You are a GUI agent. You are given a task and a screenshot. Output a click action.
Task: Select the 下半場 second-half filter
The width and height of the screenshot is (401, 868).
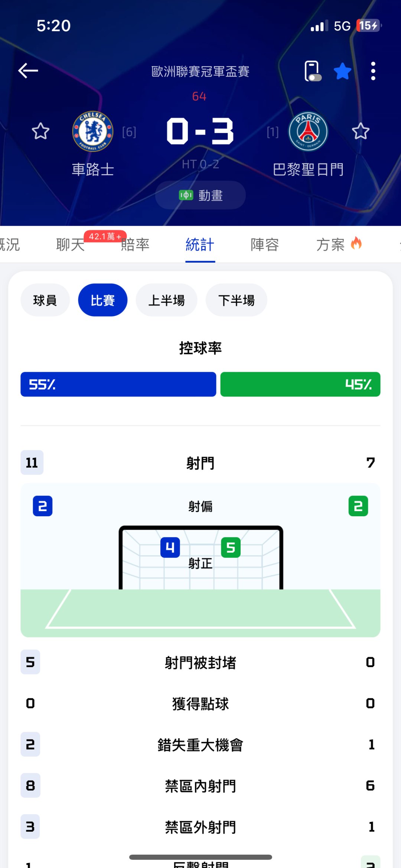[x=236, y=300]
